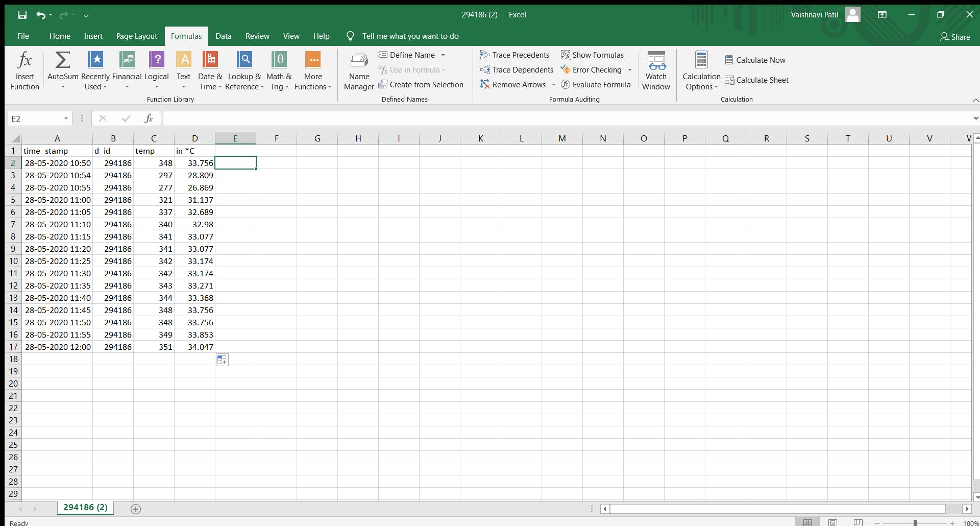Select column D header

click(194, 138)
